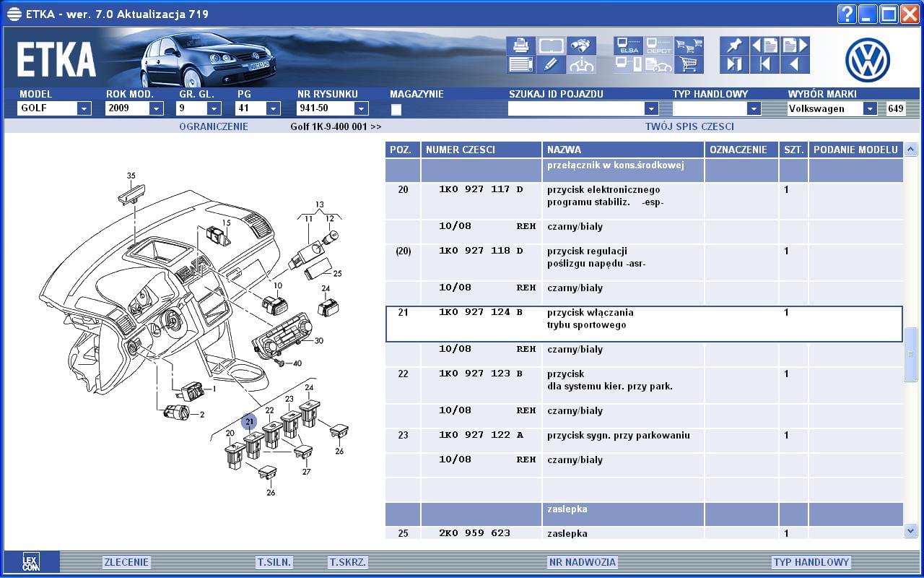Screen dimensions: 924x578
Task: Select part number 1K0 927 117 D
Action: click(x=481, y=189)
